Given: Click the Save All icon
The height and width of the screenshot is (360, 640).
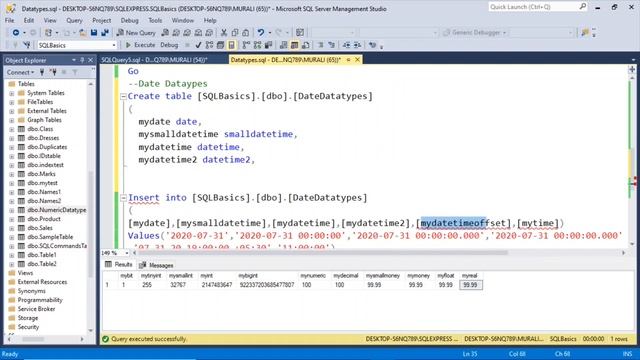Looking at the screenshot, I should [x=105, y=33].
